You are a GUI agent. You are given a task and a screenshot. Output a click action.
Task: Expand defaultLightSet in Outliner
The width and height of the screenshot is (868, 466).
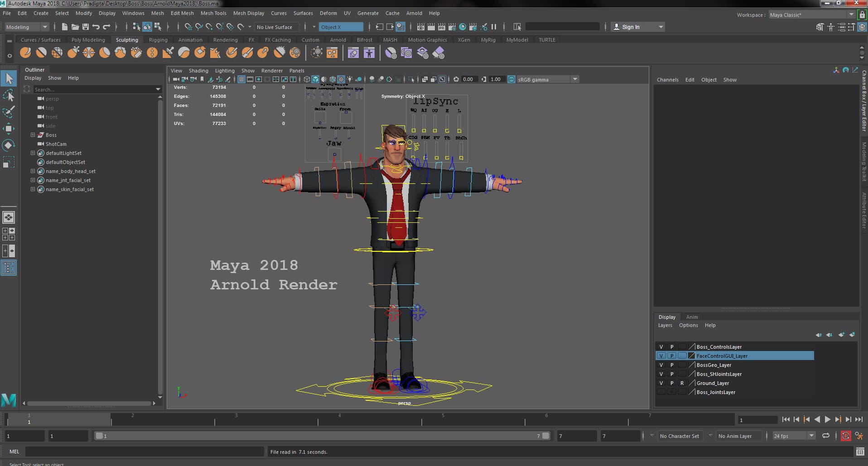pos(33,153)
